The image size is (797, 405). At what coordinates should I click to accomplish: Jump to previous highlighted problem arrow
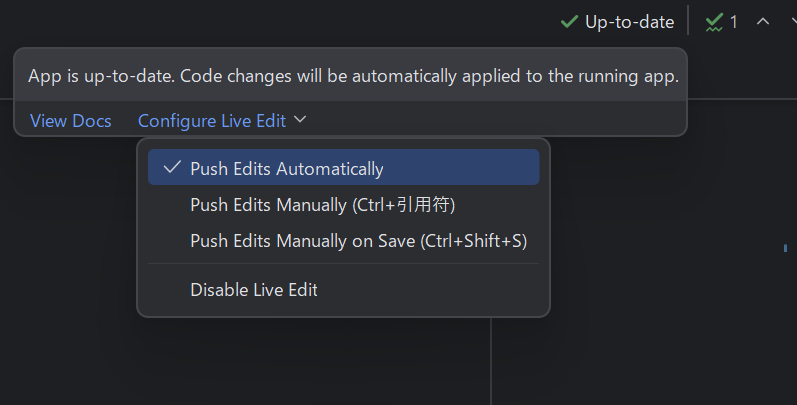762,21
